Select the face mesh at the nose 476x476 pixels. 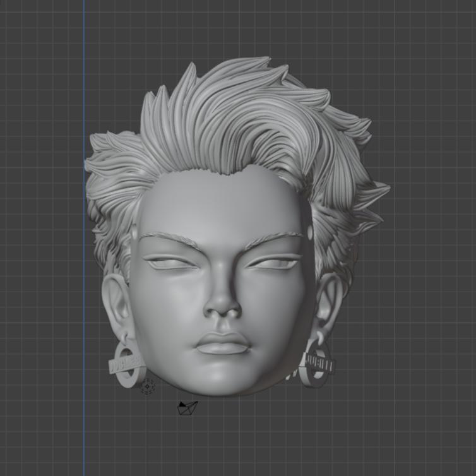coord(222,300)
